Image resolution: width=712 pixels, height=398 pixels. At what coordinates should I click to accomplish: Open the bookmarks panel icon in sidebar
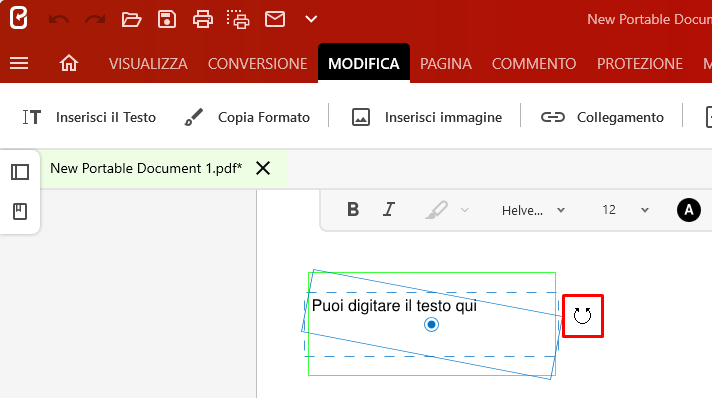[x=20, y=211]
